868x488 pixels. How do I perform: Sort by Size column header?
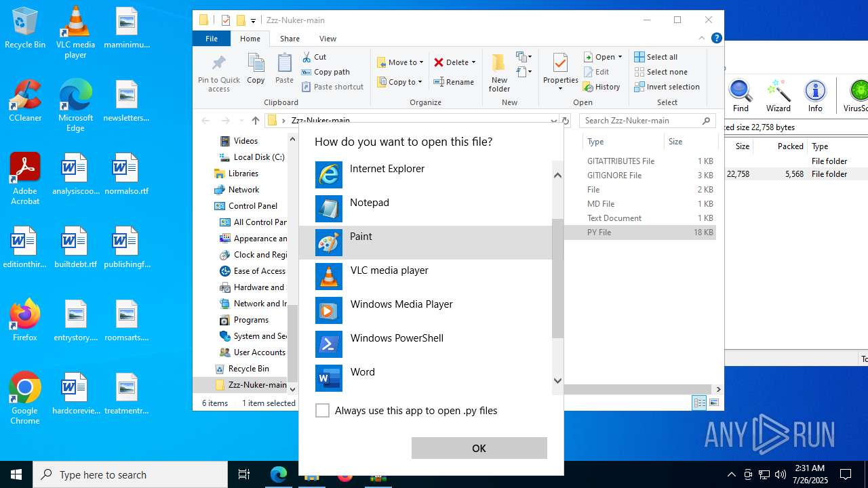(x=690, y=142)
